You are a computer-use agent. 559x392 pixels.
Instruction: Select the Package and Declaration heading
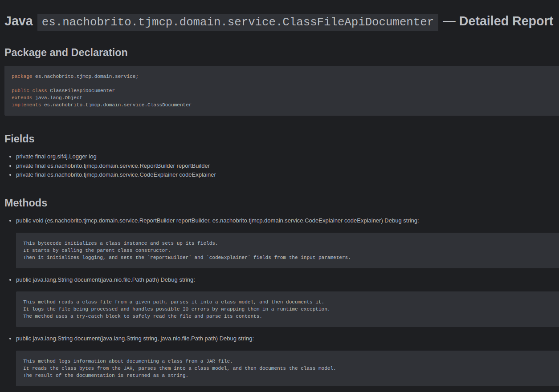(65, 53)
